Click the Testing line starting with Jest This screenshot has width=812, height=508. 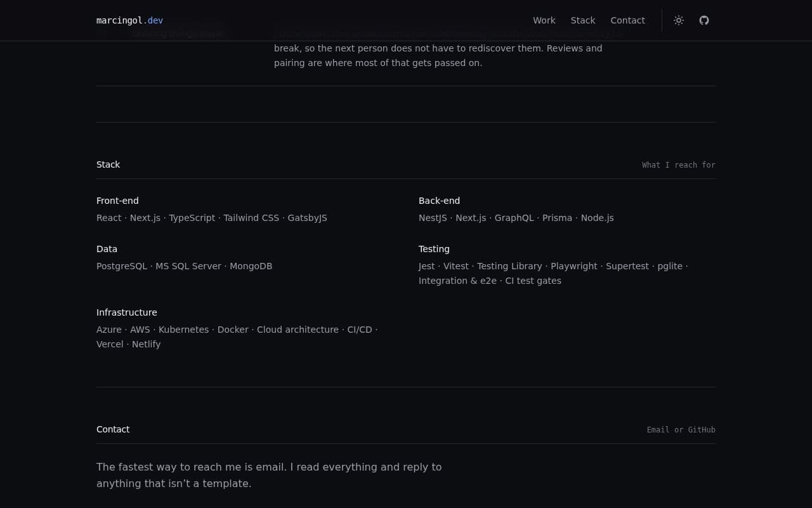pyautogui.click(x=553, y=266)
